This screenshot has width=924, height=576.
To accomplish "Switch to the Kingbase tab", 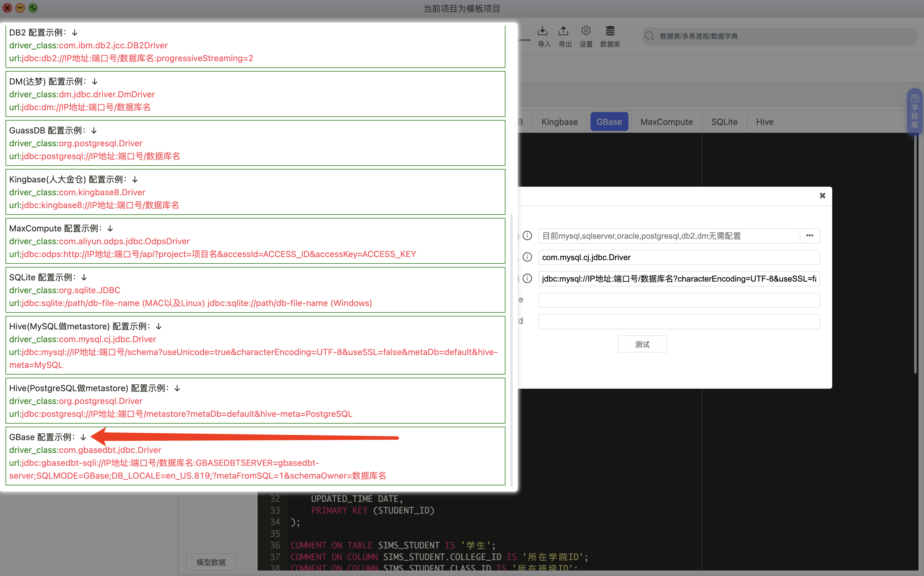I will click(x=559, y=122).
